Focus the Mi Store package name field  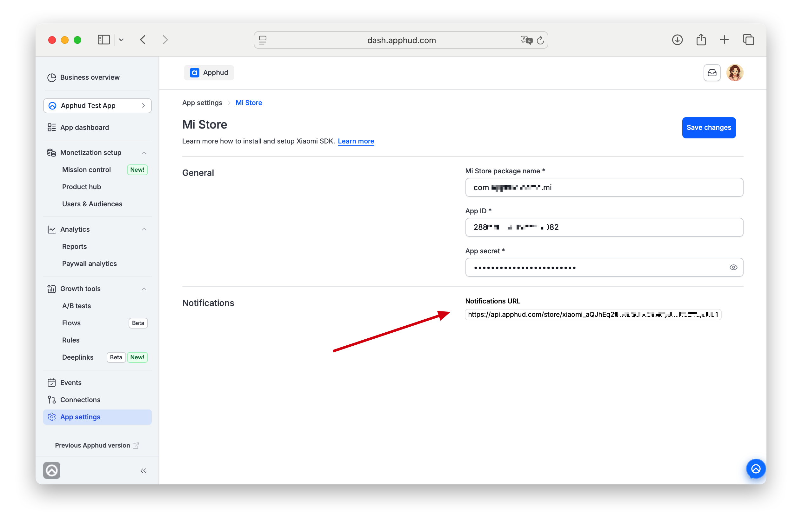pos(604,187)
